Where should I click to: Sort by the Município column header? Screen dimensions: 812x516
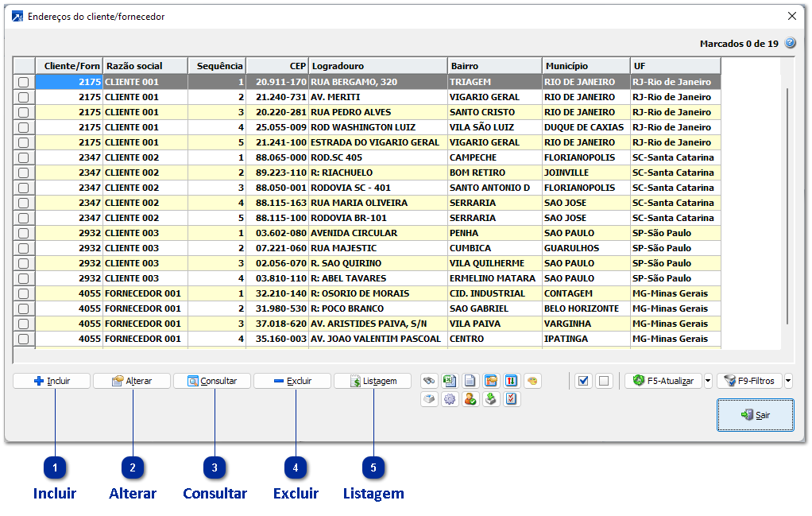586,66
